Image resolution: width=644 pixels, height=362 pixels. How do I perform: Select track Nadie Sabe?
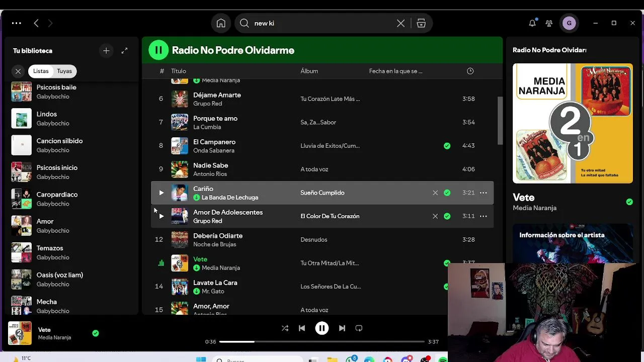tap(322, 169)
